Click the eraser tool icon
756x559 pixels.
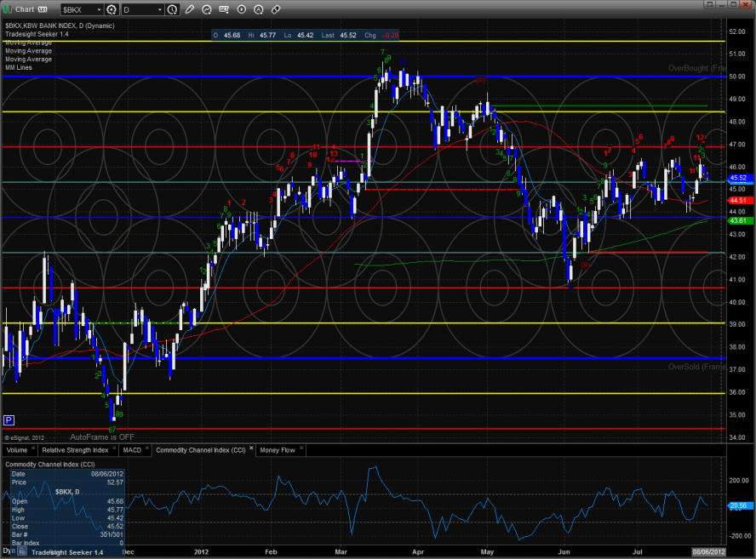276,9
